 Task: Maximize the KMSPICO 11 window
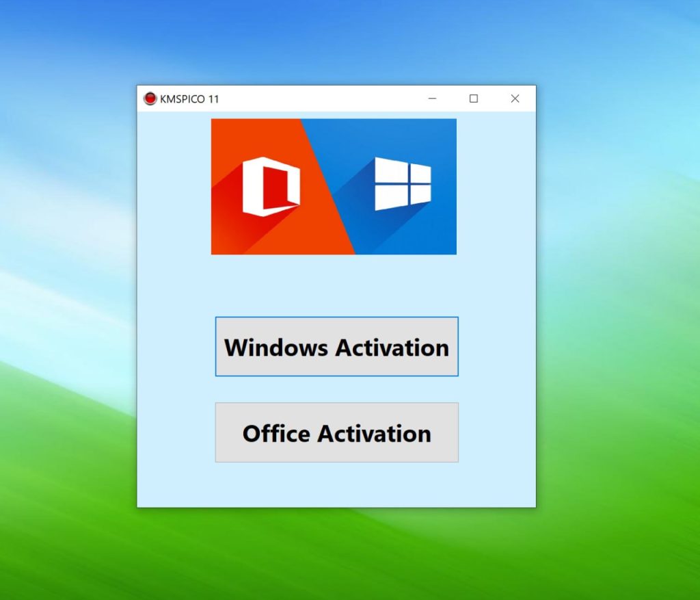pyautogui.click(x=474, y=99)
